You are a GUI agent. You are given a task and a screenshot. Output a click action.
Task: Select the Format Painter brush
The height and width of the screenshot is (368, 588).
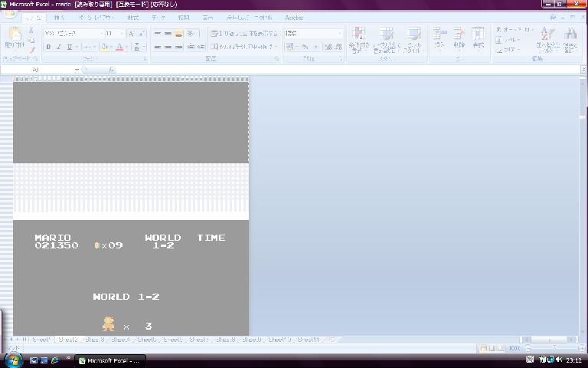coord(31,50)
